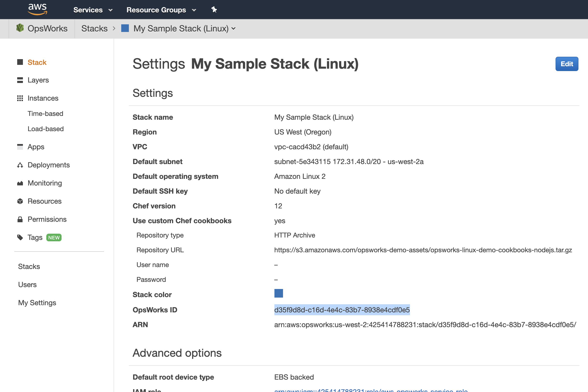
Task: Go to Apps in sidebar
Action: coord(36,147)
